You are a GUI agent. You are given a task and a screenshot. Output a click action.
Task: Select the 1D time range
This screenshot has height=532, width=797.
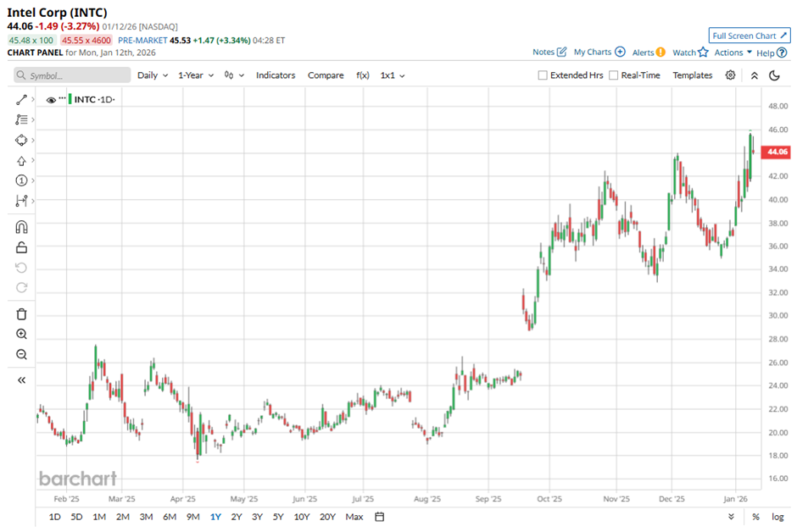[55, 517]
